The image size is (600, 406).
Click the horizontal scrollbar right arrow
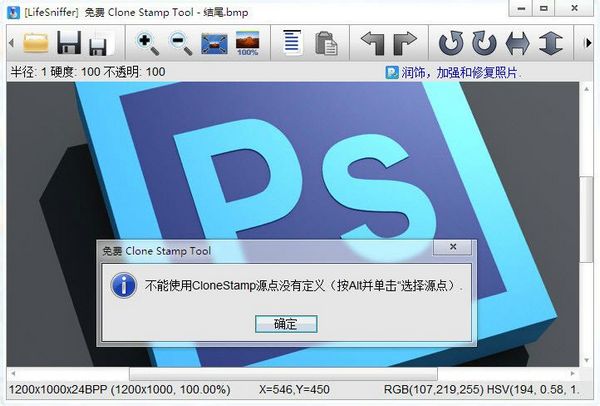[x=573, y=373]
